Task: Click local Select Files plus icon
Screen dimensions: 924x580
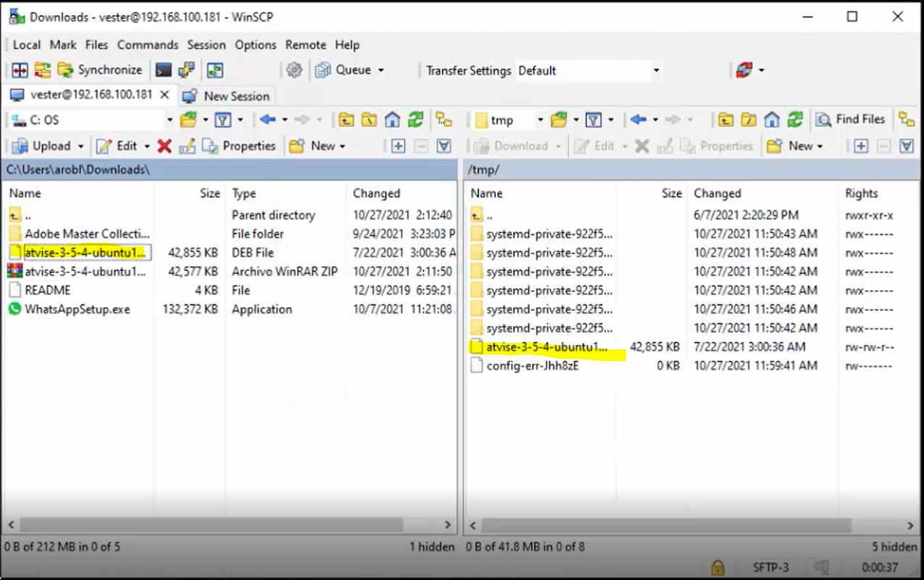Action: pos(398,146)
